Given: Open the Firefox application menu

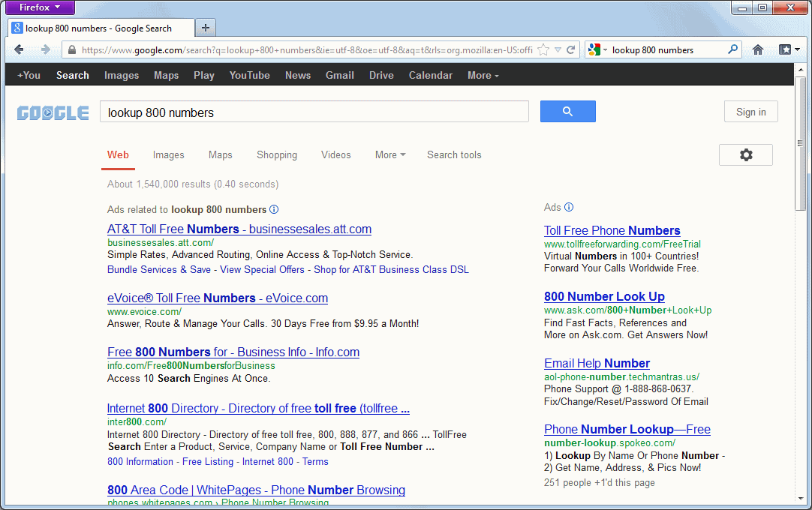Looking at the screenshot, I should click(x=39, y=7).
